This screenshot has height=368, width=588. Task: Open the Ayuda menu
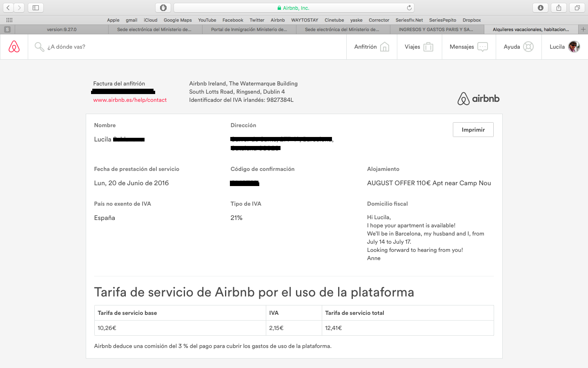(x=519, y=47)
